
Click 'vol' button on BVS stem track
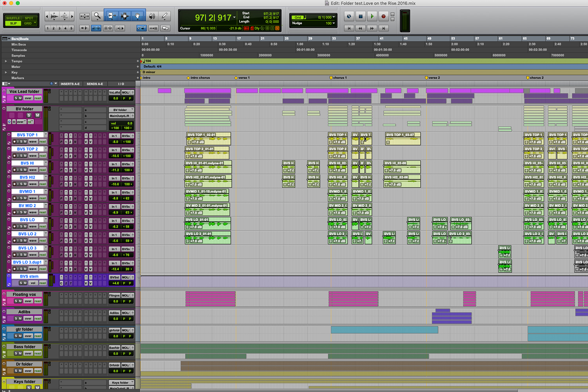click(33, 283)
